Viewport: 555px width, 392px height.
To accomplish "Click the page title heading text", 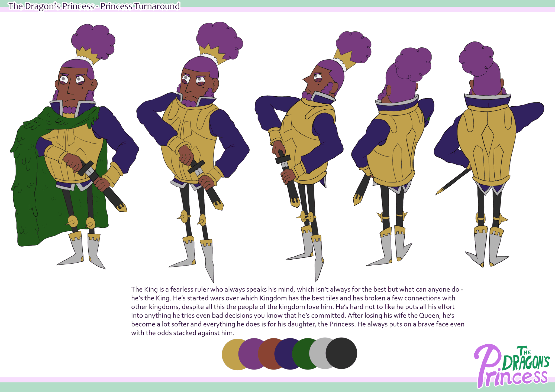I will point(94,6).
